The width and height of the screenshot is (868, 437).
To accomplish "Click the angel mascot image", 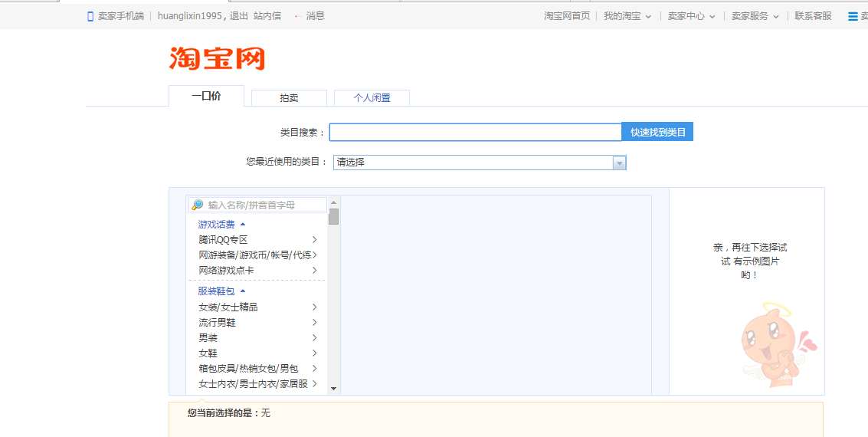I will point(772,343).
